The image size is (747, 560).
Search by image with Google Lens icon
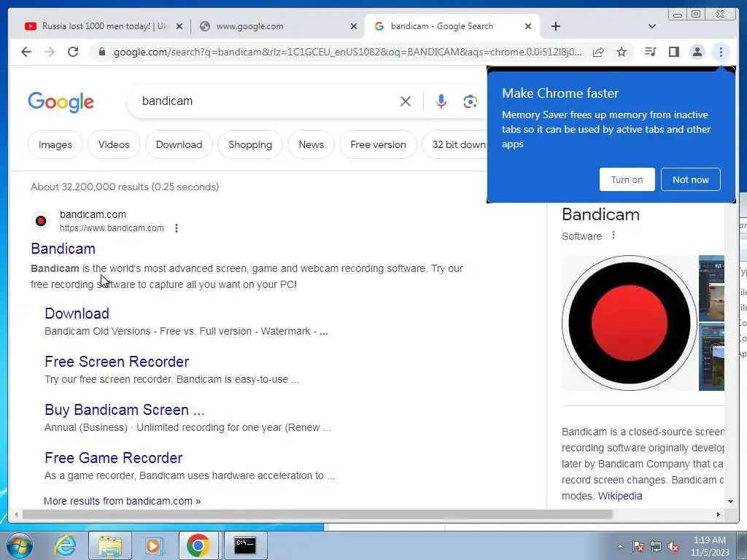471,101
